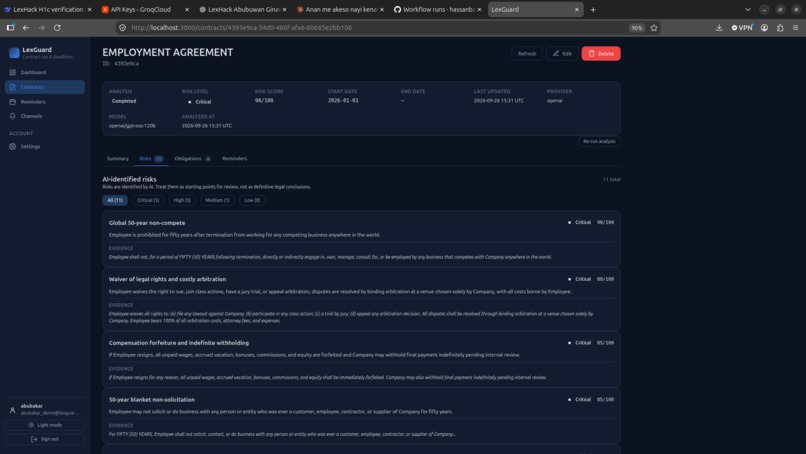
Task: Expand the list all tabs chevron
Action: click(x=748, y=9)
